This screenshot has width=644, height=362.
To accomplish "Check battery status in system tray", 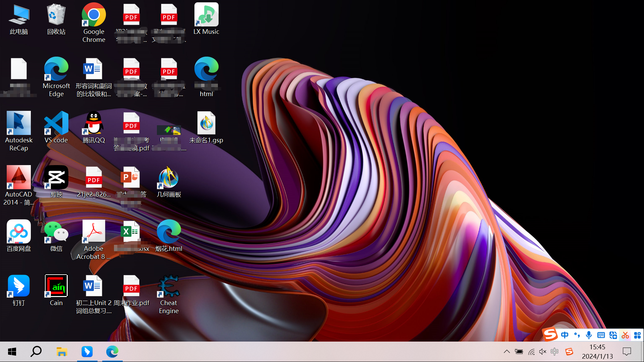I will pos(519,352).
